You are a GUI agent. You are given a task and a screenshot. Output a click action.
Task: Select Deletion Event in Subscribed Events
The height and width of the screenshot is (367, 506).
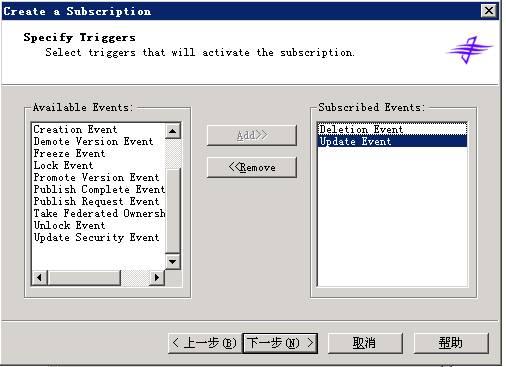click(x=392, y=129)
